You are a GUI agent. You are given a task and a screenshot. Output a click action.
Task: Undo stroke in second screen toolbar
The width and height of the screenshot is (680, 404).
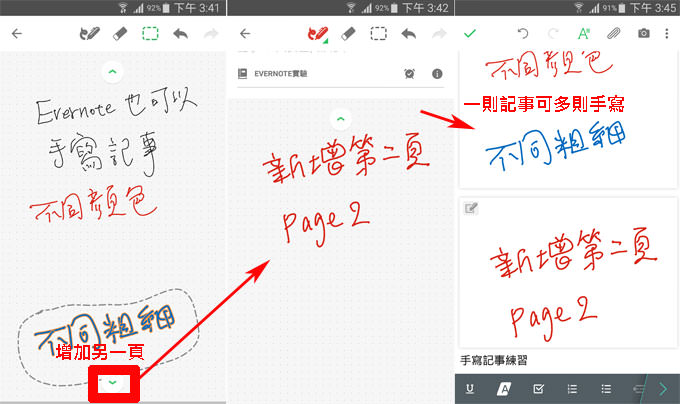(x=409, y=33)
